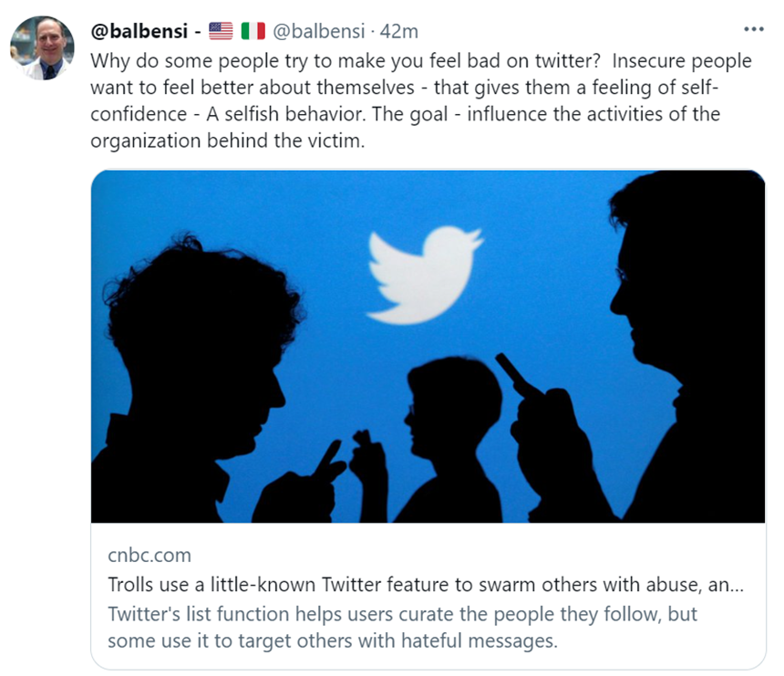The width and height of the screenshot is (784, 676).
Task: Open the tweet's more options menu
Action: pyautogui.click(x=753, y=29)
